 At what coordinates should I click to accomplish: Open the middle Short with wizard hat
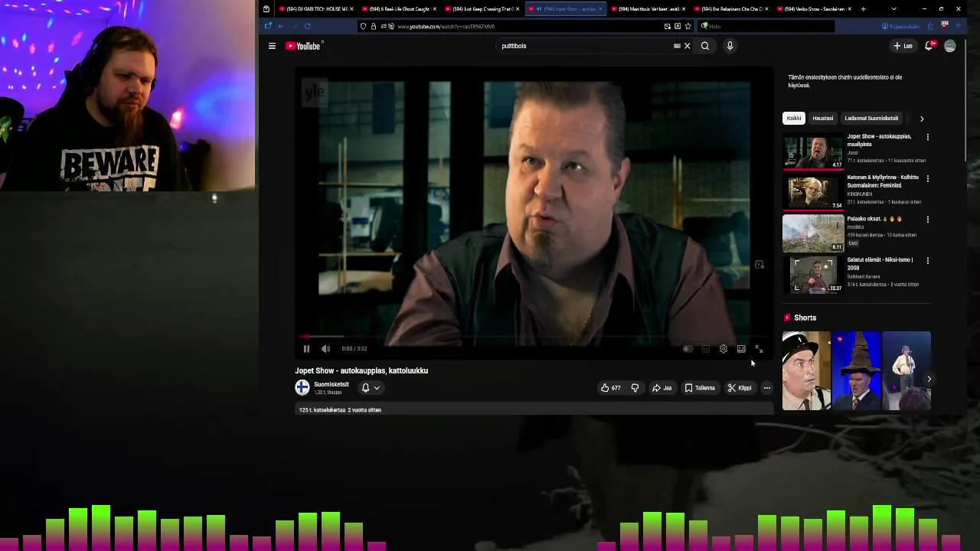coord(856,371)
